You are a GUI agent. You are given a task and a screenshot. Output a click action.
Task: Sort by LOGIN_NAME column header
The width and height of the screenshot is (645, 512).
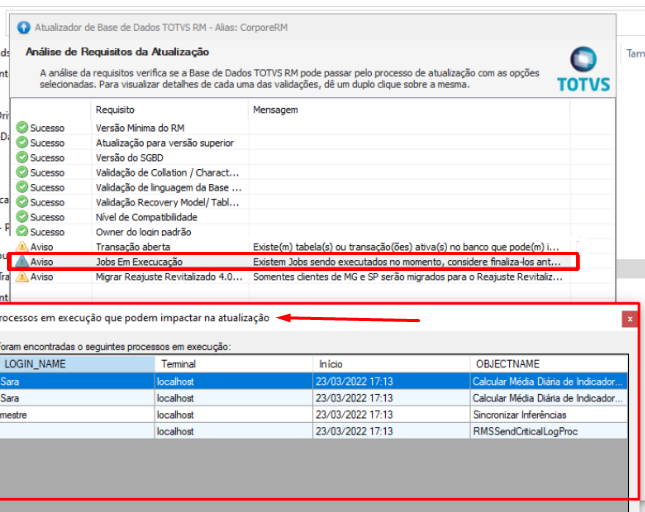tap(77, 364)
